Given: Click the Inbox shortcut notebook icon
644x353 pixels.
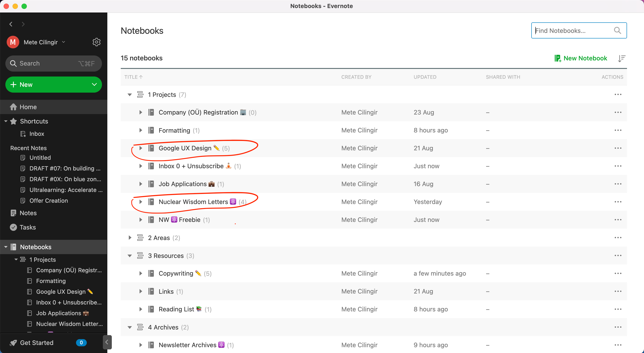Looking at the screenshot, I should click(x=23, y=134).
